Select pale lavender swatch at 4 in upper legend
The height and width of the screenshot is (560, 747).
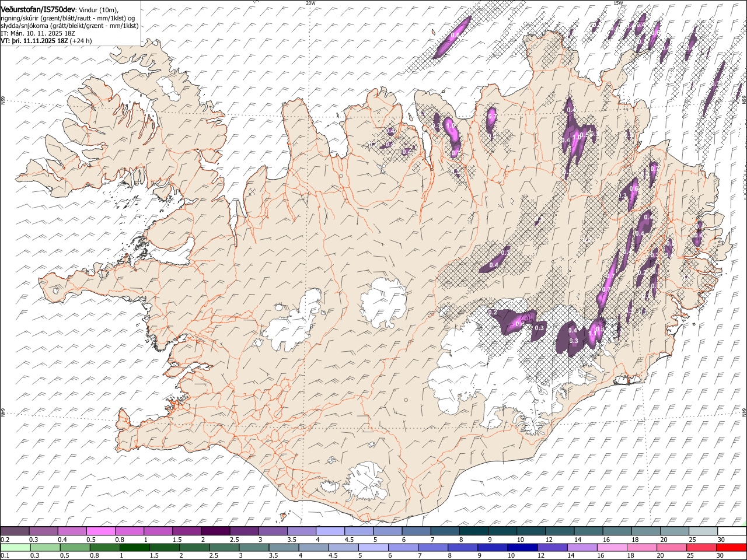click(x=330, y=531)
